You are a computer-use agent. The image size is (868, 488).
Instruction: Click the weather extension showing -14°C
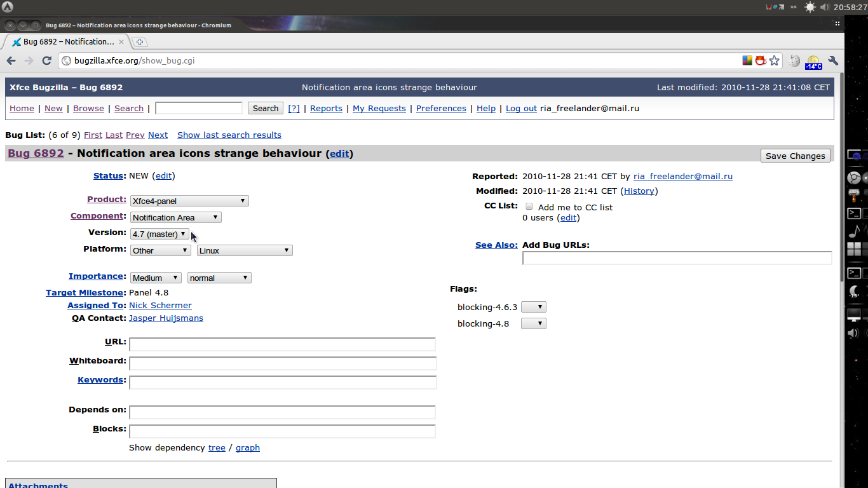point(813,62)
